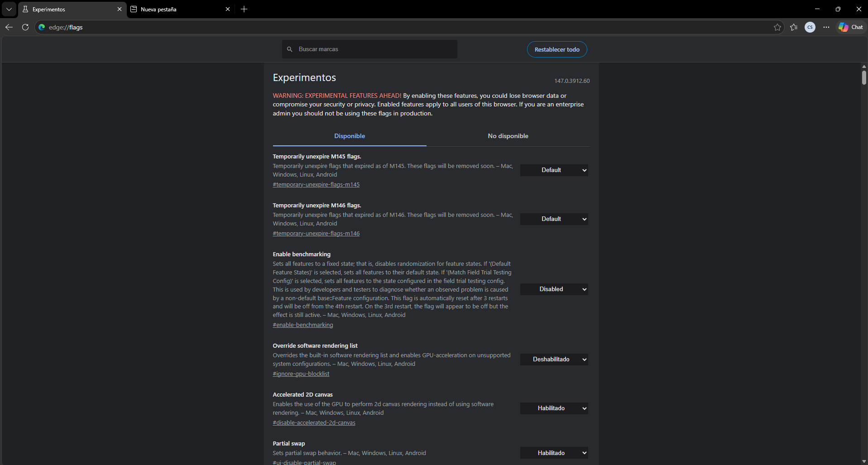This screenshot has height=465, width=868.
Task: Open Settings and more ellipsis menu
Action: coord(826,27)
